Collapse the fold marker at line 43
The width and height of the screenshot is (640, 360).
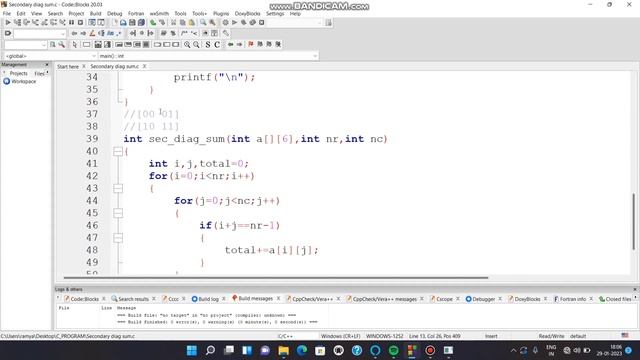coord(118,189)
